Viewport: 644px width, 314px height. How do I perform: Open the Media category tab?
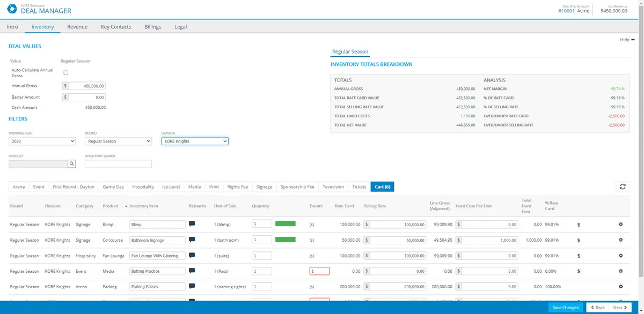coord(195,186)
